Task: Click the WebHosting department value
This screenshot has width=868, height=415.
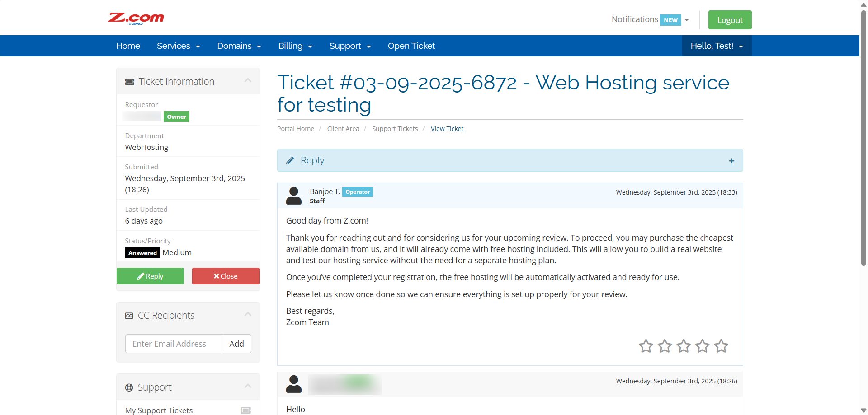Action: [x=146, y=147]
